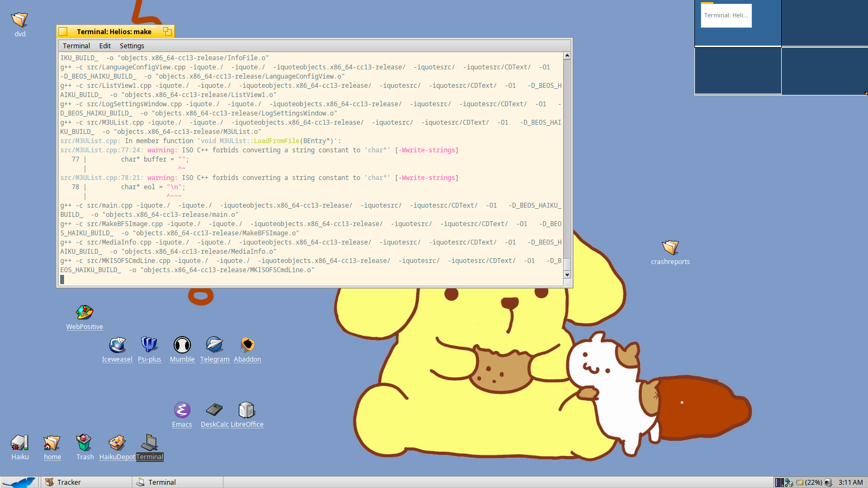Click the battery status tray icon
The height and width of the screenshot is (488, 868).
point(809,483)
